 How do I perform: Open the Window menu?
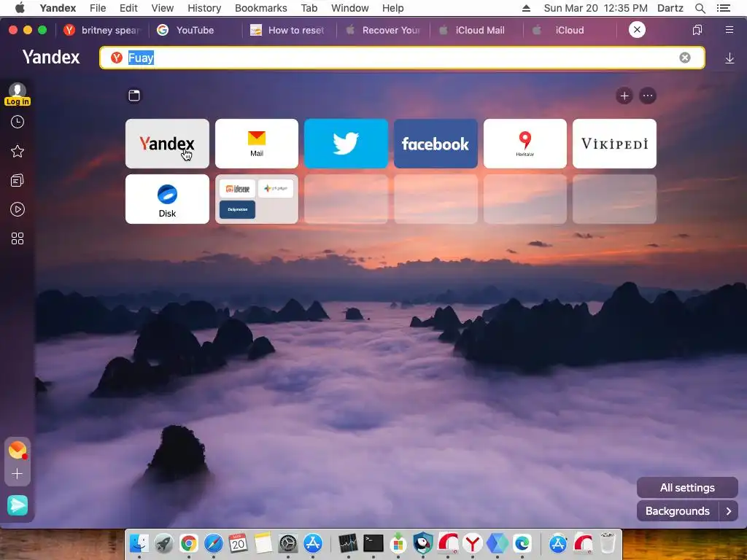[350, 8]
